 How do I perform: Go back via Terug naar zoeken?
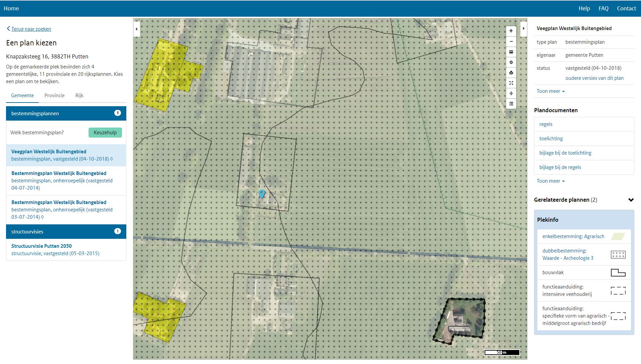[31, 29]
